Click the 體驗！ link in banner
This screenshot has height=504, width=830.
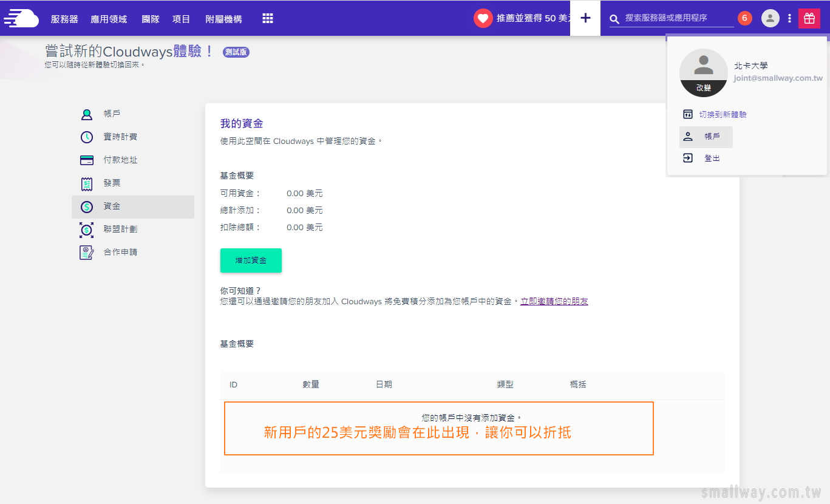[194, 51]
